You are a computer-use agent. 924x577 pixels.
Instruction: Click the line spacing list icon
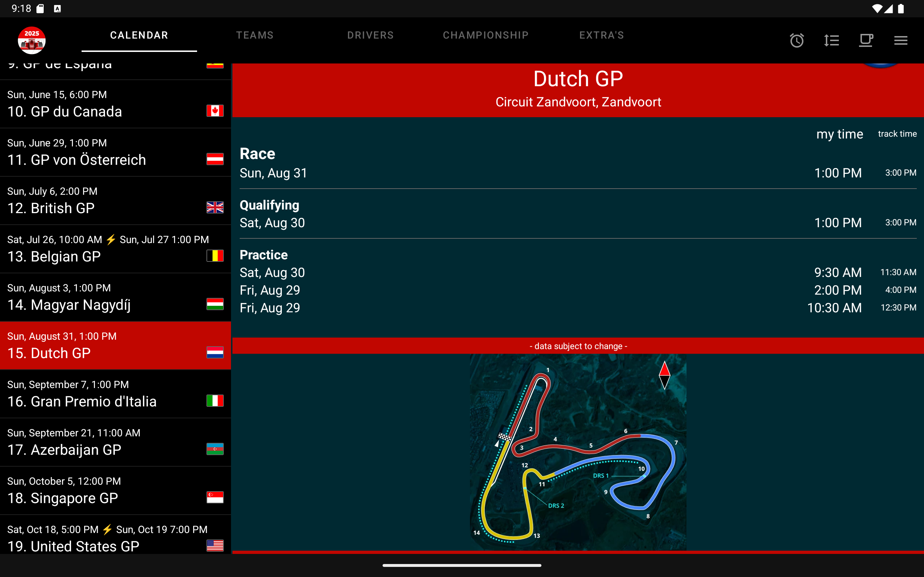(x=831, y=40)
